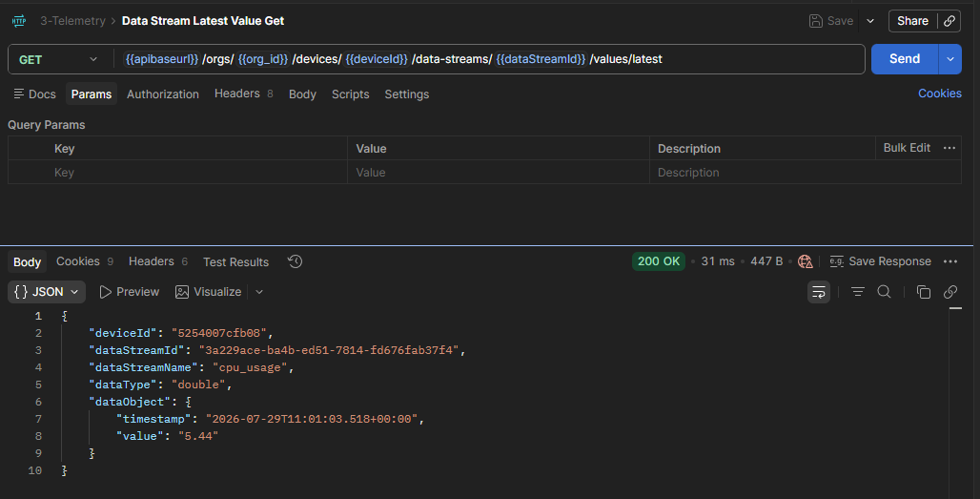Click the Cookies link
The width and height of the screenshot is (980, 499).
939,94
